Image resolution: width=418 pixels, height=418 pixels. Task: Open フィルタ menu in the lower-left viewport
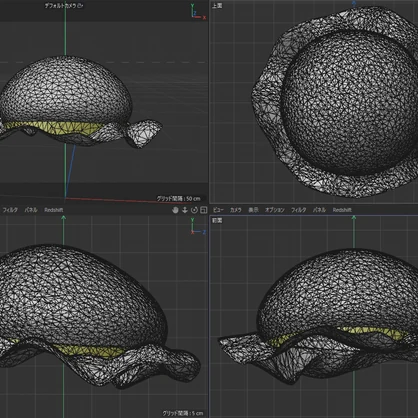point(10,210)
